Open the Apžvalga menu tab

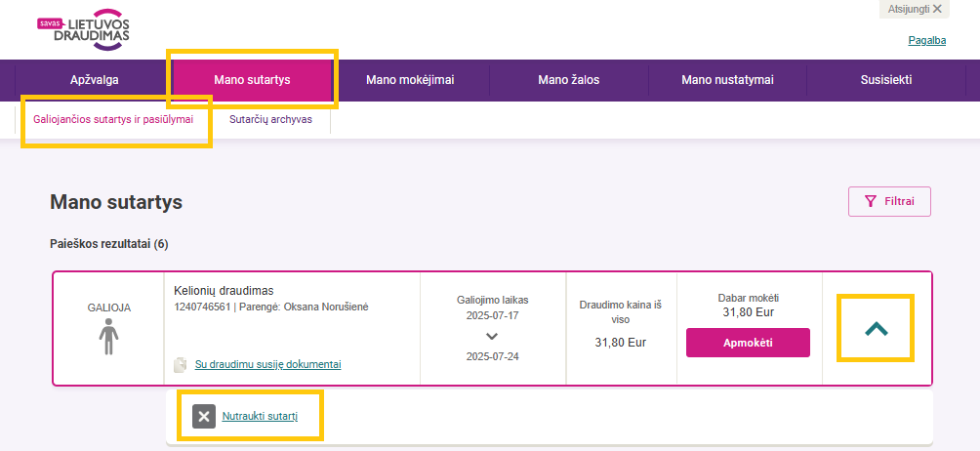pos(95,80)
